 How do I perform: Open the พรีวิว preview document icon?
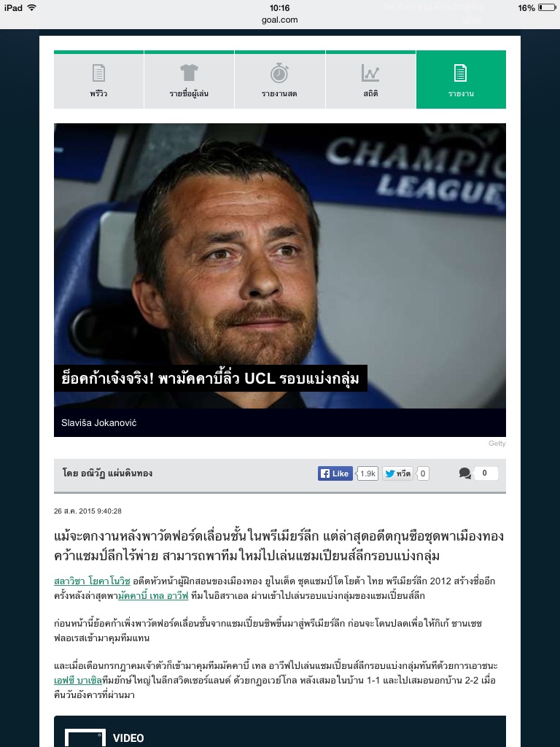(x=98, y=73)
